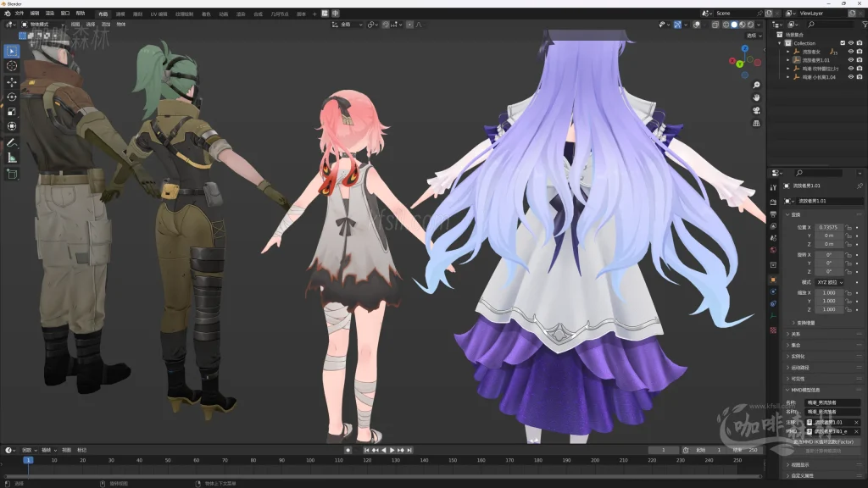The width and height of the screenshot is (868, 488).
Task: Open the Object Mode dropdown
Action: 42,25
